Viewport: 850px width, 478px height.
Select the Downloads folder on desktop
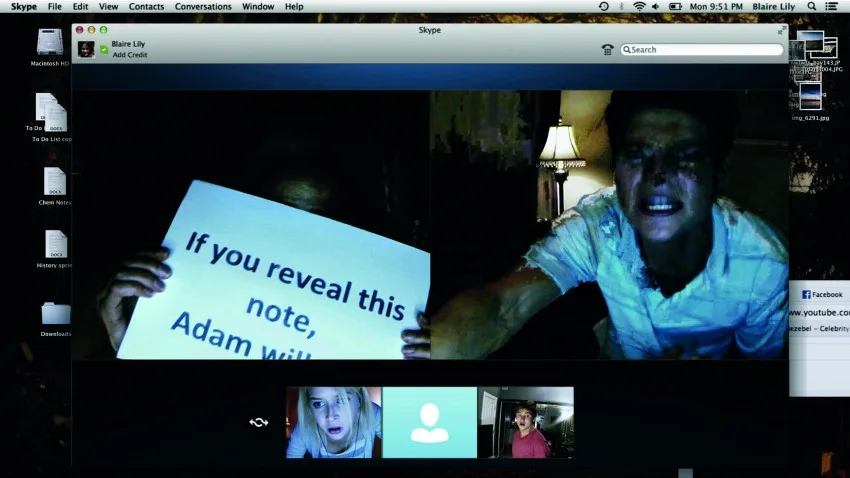(55, 315)
